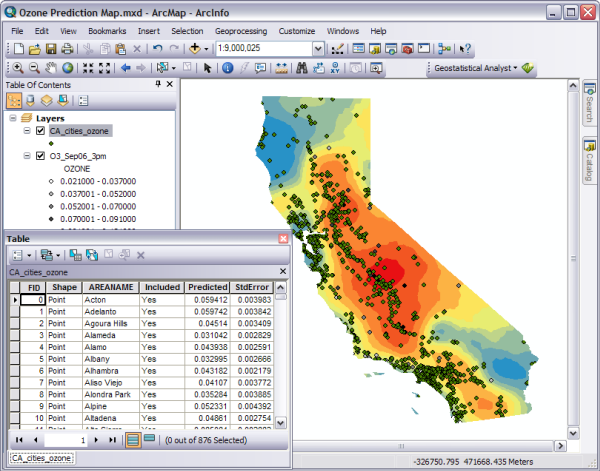Expand Add Data dropdown arrow
Viewport: 600px width, 471px height.
(x=206, y=49)
